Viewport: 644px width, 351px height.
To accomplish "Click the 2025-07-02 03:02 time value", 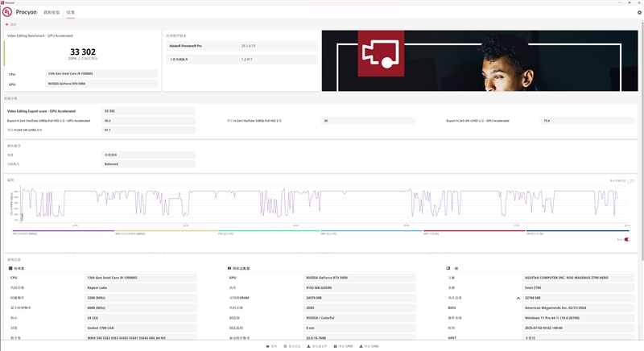I will click(x=578, y=328).
